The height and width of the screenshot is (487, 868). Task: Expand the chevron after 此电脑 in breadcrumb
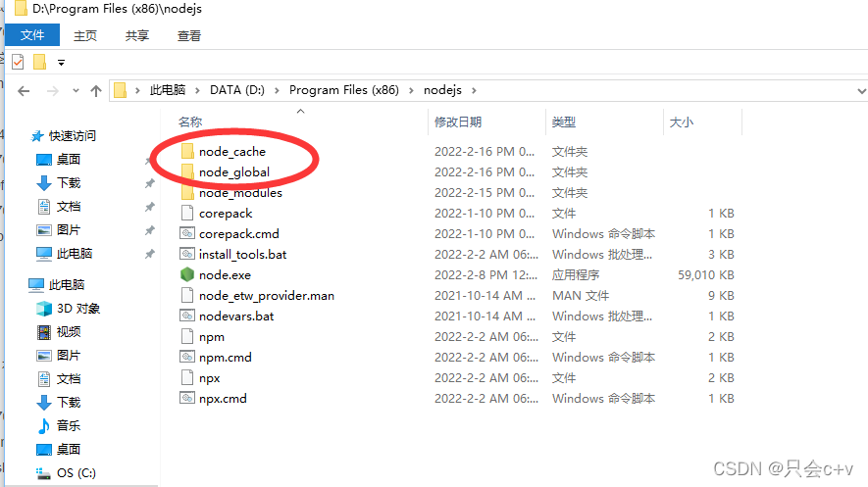coord(197,91)
